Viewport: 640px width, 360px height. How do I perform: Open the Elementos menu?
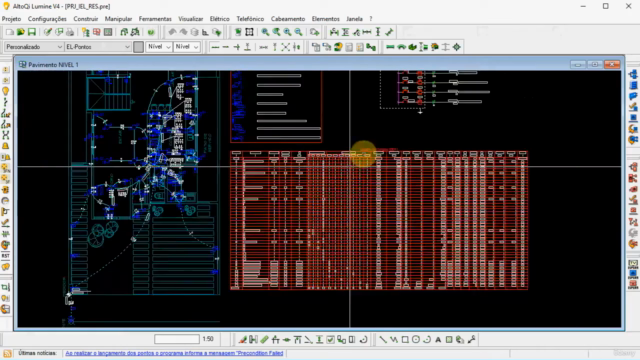(x=325, y=19)
